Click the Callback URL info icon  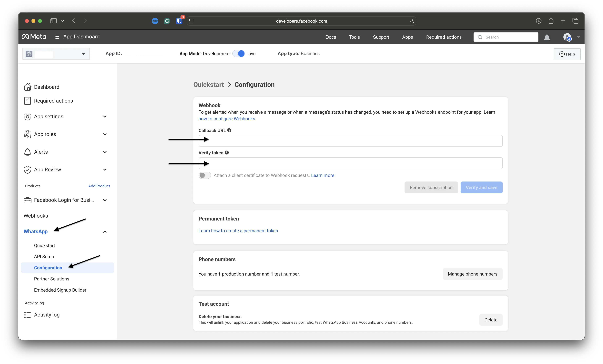click(229, 130)
